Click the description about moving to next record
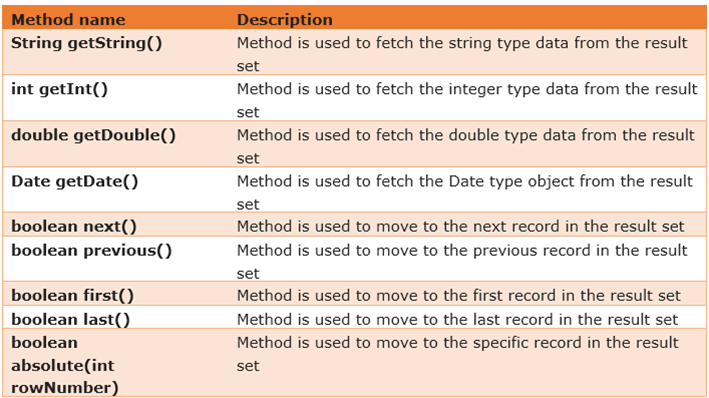 [461, 226]
